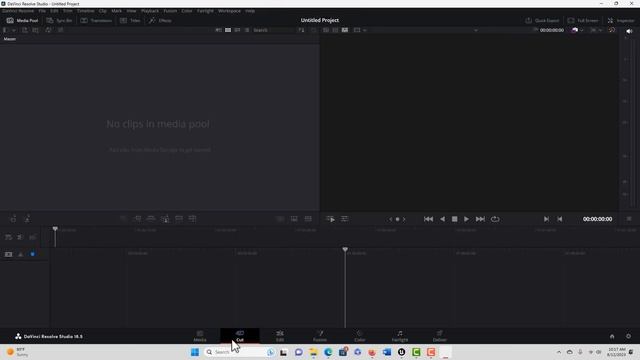The width and height of the screenshot is (640, 360).
Task: Open the Titles panel
Action: [x=130, y=20]
